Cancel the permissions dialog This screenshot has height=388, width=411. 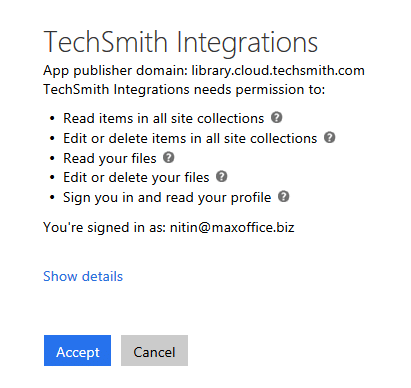(x=154, y=350)
